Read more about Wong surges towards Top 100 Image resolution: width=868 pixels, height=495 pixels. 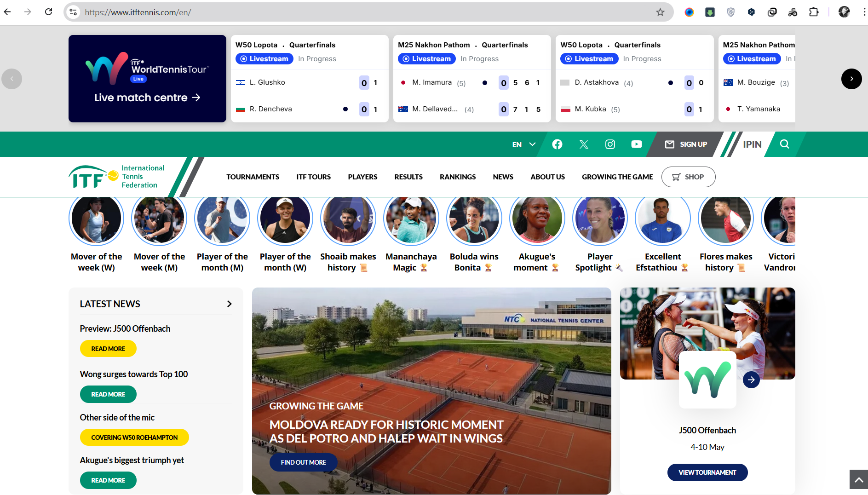(108, 394)
